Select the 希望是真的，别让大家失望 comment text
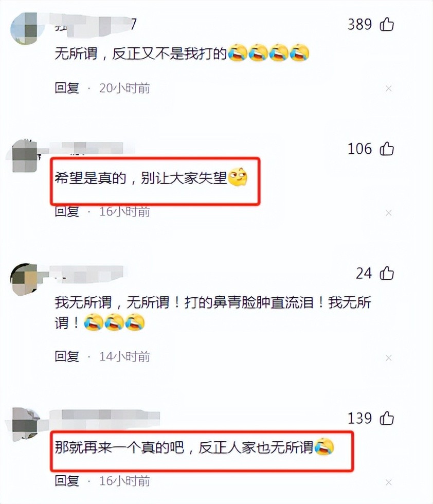 [151, 177]
